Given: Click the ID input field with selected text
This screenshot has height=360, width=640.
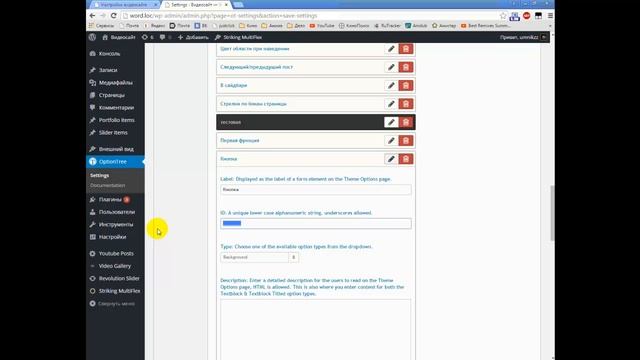Looking at the screenshot, I should point(316,223).
